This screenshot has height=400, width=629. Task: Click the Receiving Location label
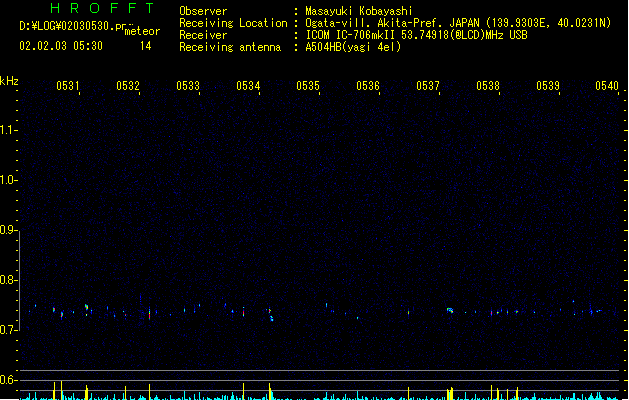pos(233,23)
